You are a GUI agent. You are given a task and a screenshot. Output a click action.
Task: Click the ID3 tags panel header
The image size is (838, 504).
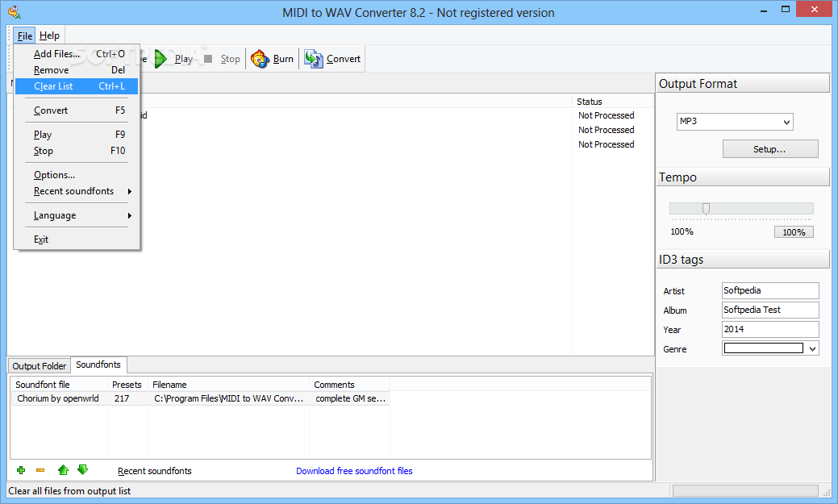point(743,259)
